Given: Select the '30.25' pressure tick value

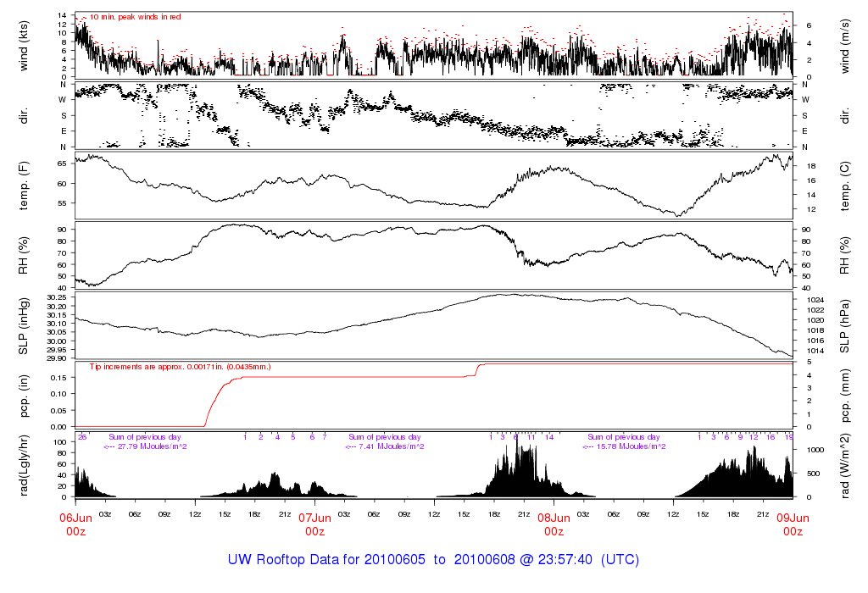Looking at the screenshot, I should (57, 297).
